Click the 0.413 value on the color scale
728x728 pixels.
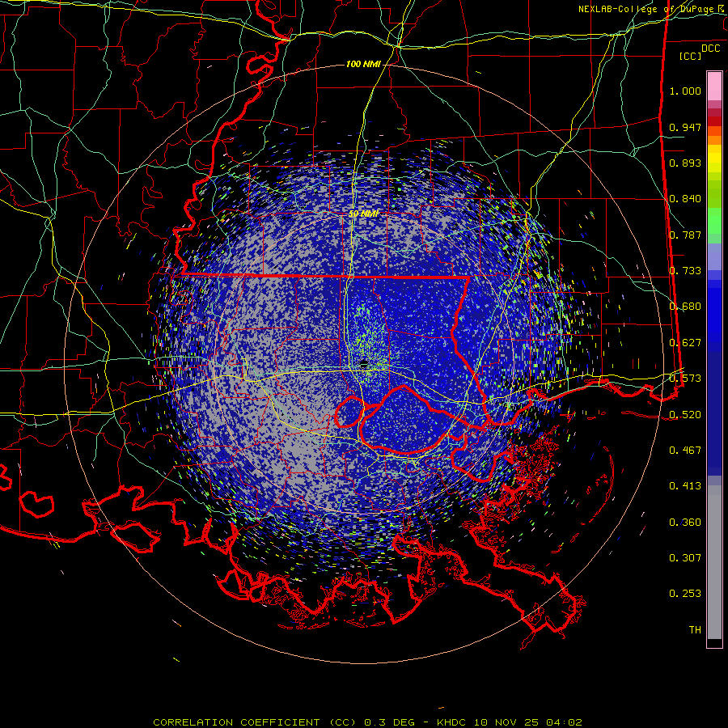click(685, 486)
